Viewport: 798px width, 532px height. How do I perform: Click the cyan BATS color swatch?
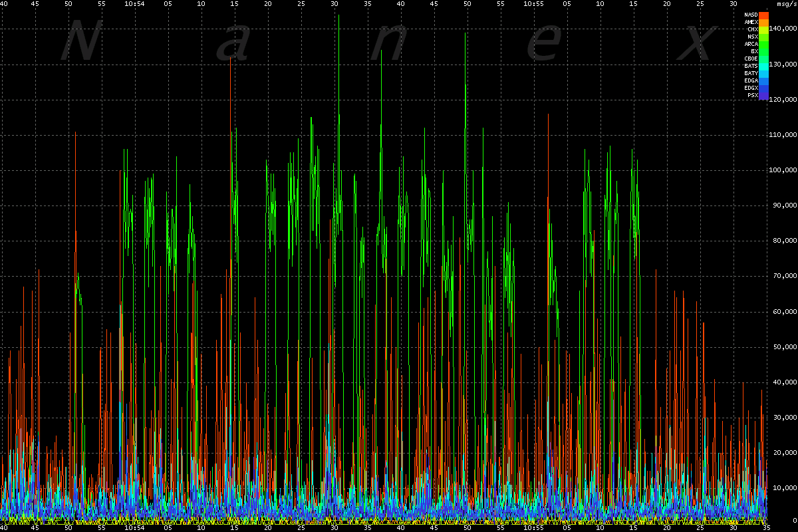(764, 65)
